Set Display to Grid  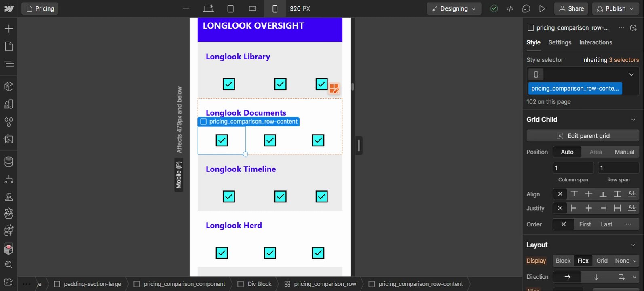[x=602, y=261]
